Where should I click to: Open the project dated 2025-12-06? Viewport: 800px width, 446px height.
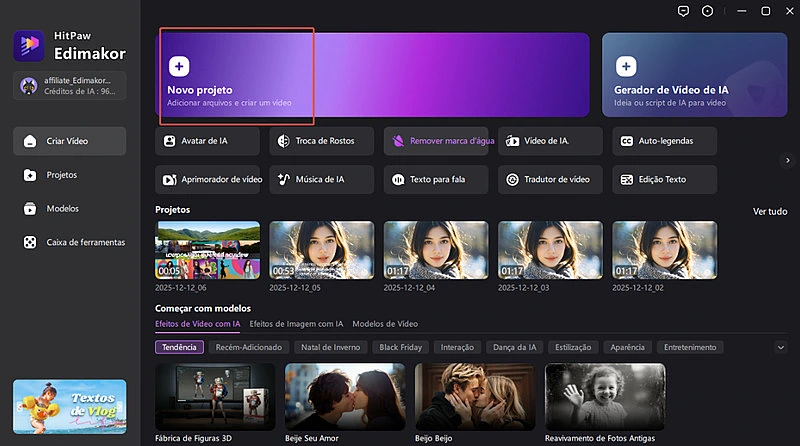[207, 249]
